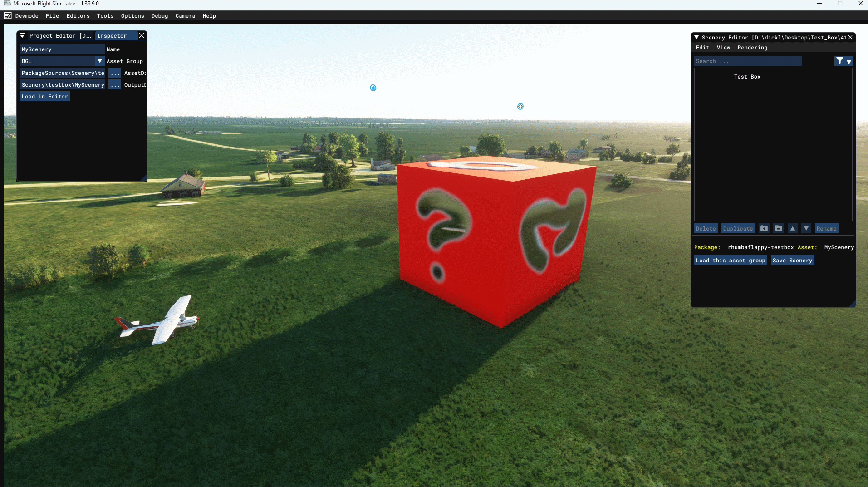
Task: Click the Save Scenery button
Action: 792,261
